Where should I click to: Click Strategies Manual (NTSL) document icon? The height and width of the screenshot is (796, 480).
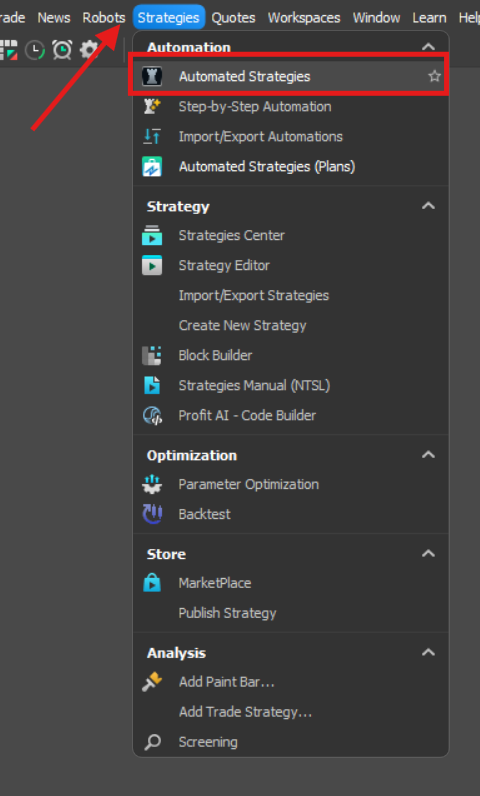coord(152,385)
